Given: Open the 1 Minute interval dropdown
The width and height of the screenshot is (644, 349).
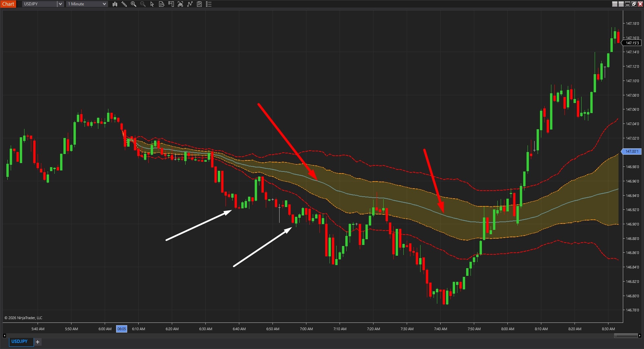Looking at the screenshot, I should pos(87,4).
